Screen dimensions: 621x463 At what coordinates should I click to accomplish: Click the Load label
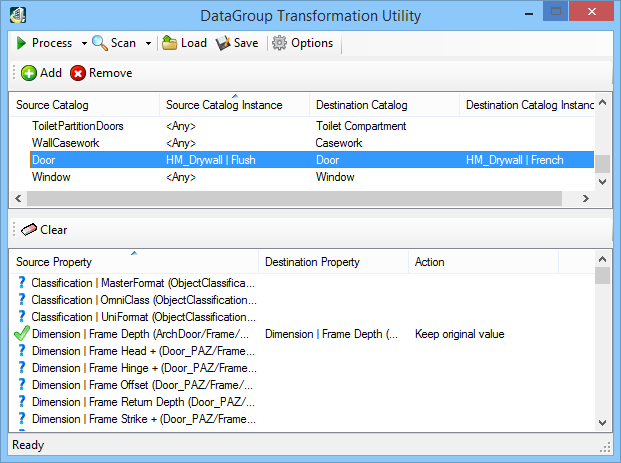[194, 43]
